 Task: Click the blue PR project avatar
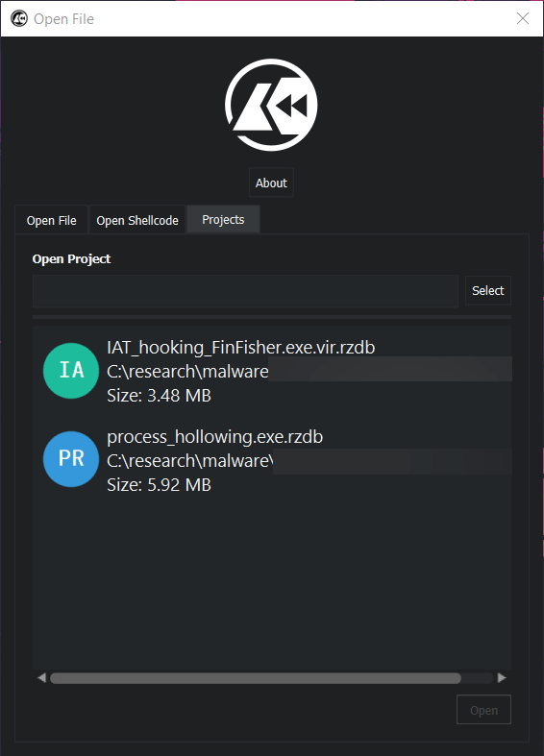point(71,459)
